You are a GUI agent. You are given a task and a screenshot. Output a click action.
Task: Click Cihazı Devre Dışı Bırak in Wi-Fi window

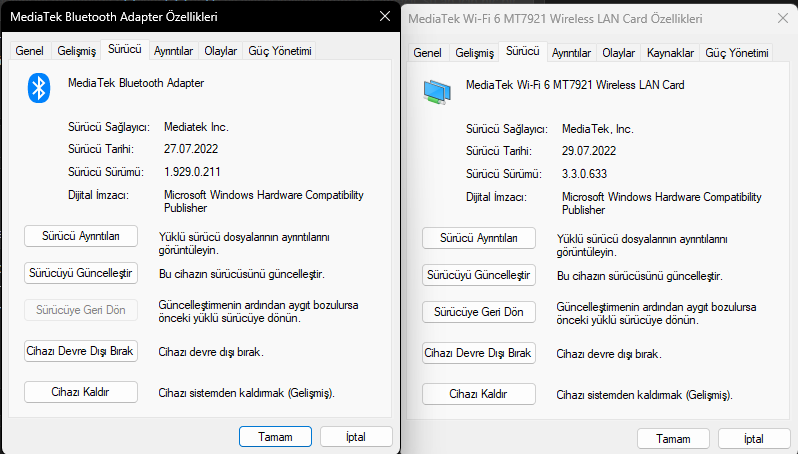[479, 353]
